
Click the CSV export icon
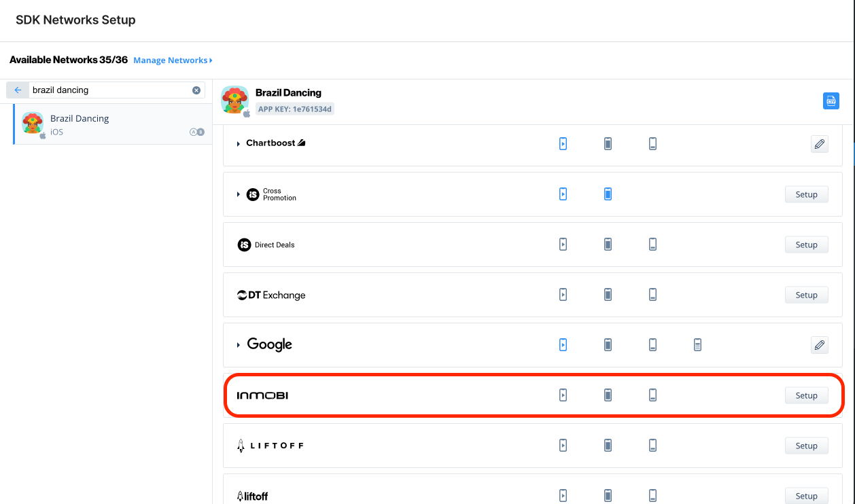pos(831,101)
